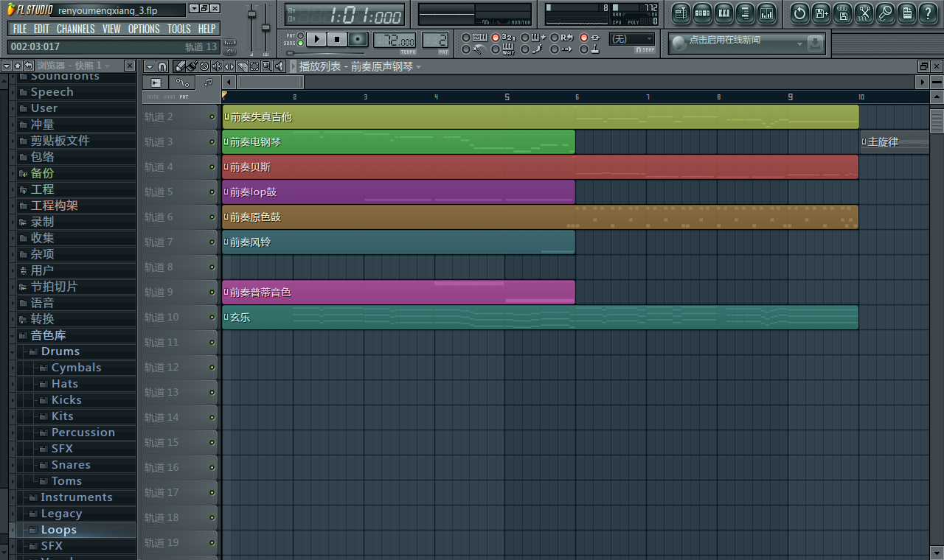The image size is (944, 560).
Task: Select SONG mode radio
Action: [x=300, y=43]
